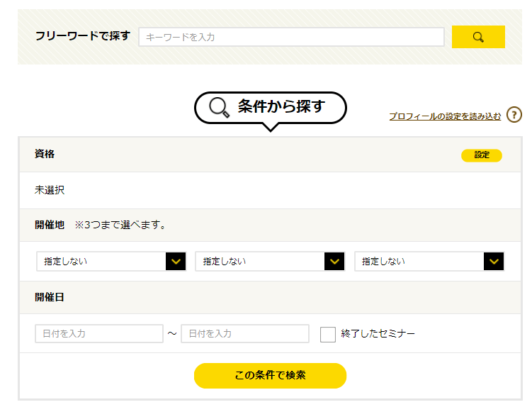Click プロフィールの設定を読み込む link
Image resolution: width=532 pixels, height=407 pixels.
click(445, 116)
